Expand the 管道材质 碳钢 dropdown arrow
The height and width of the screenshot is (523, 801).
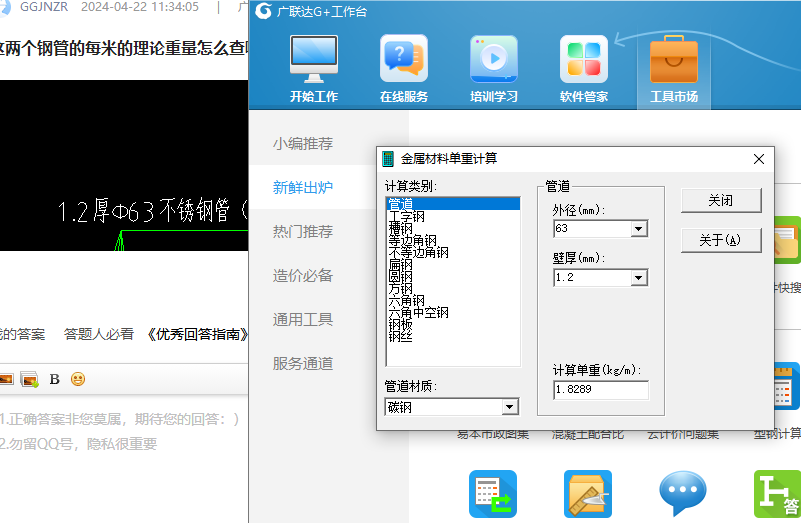click(x=509, y=407)
